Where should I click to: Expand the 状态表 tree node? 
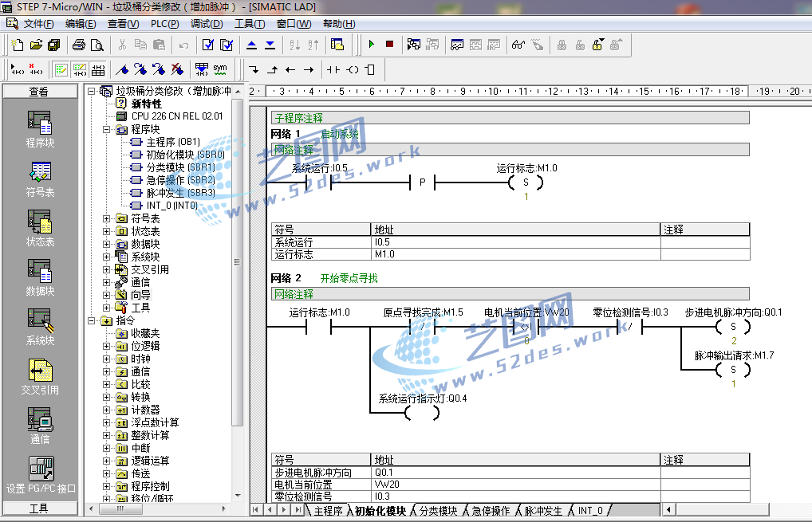click(107, 231)
